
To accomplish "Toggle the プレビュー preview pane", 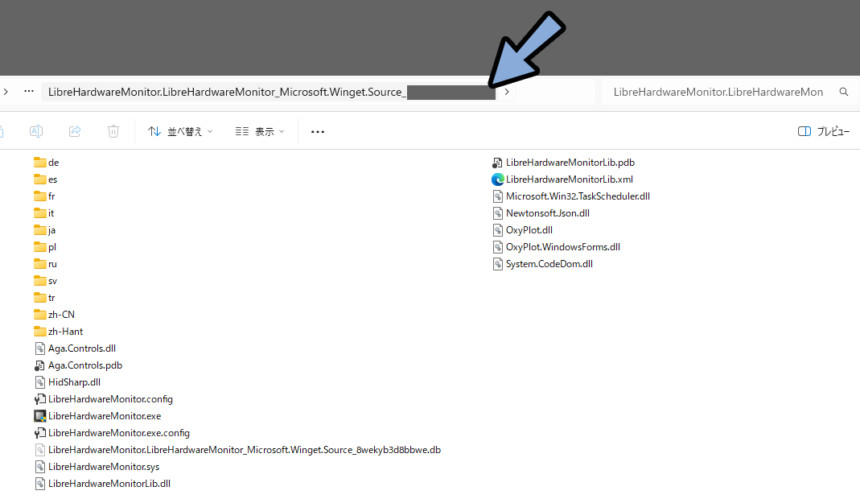I will tap(823, 131).
